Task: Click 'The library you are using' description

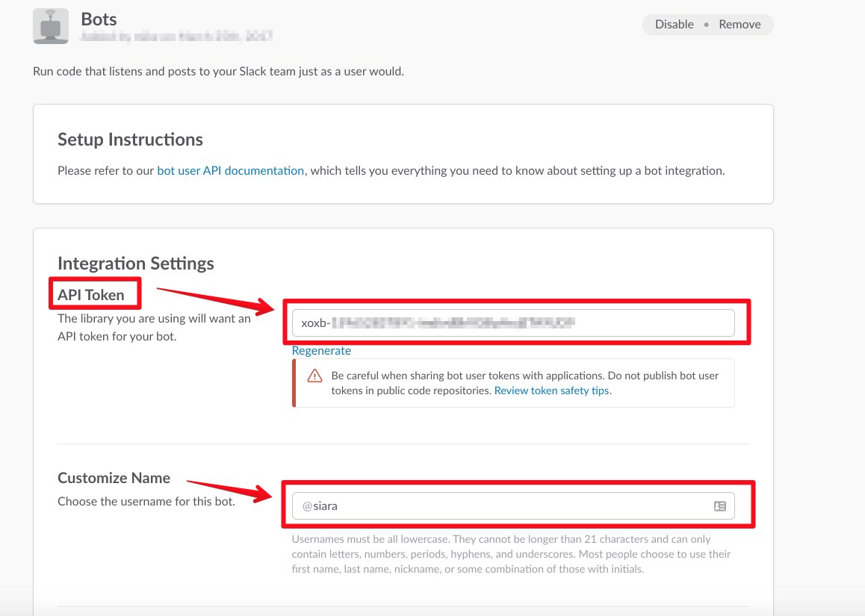Action: pos(154,328)
